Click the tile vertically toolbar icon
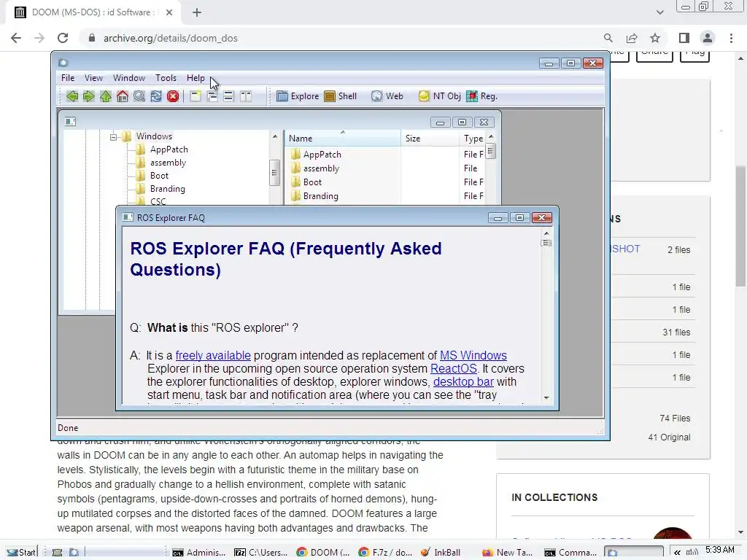Screen dimensions: 747x560 point(245,96)
